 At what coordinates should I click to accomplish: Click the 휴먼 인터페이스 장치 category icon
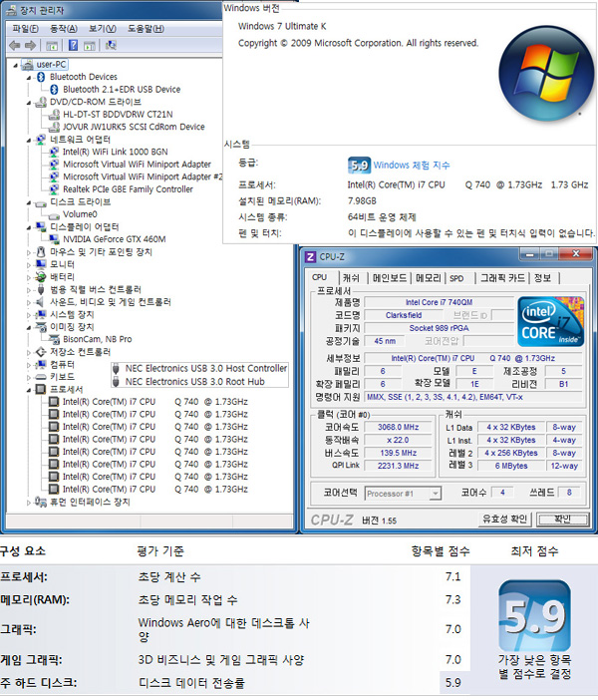pyautogui.click(x=41, y=502)
